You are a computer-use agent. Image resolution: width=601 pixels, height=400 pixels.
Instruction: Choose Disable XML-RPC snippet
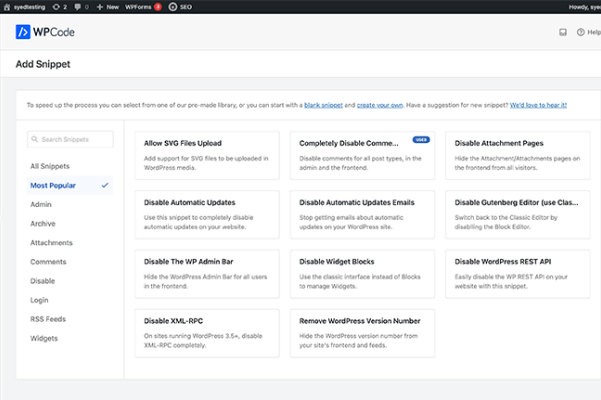207,333
